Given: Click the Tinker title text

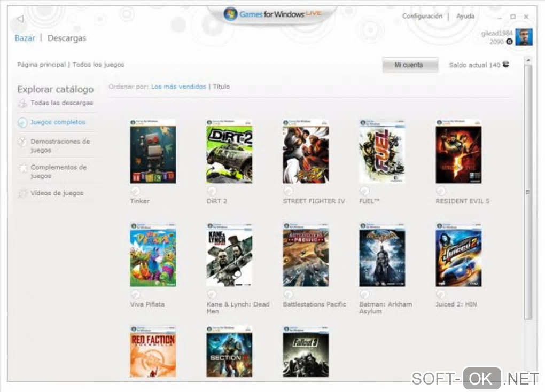Looking at the screenshot, I should click(140, 201).
